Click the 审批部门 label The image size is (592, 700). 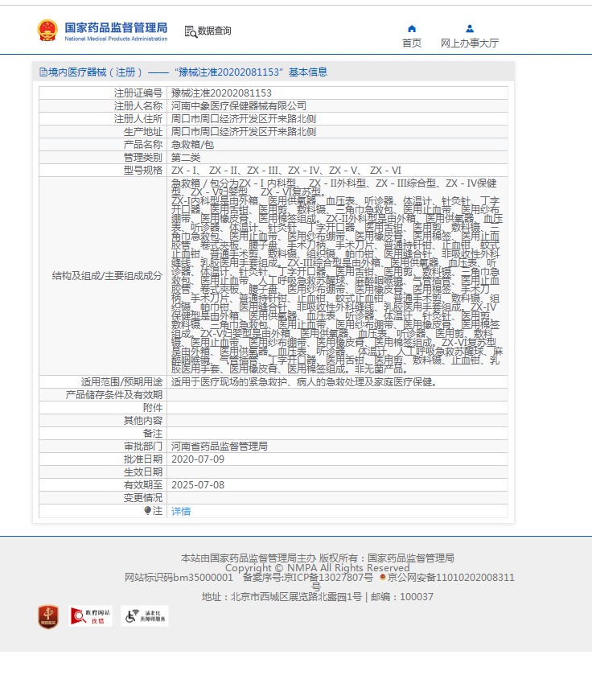(143, 447)
